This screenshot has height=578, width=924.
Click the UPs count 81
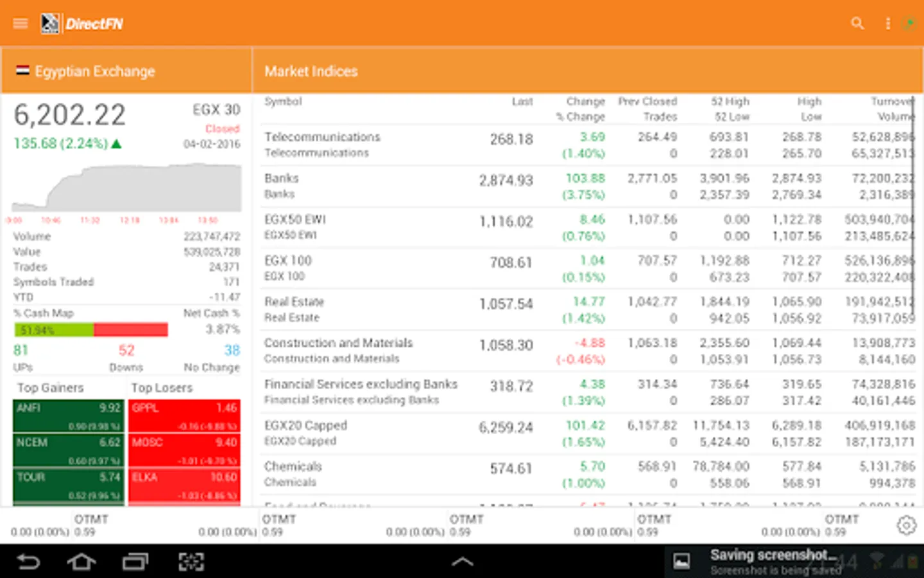pyautogui.click(x=21, y=350)
